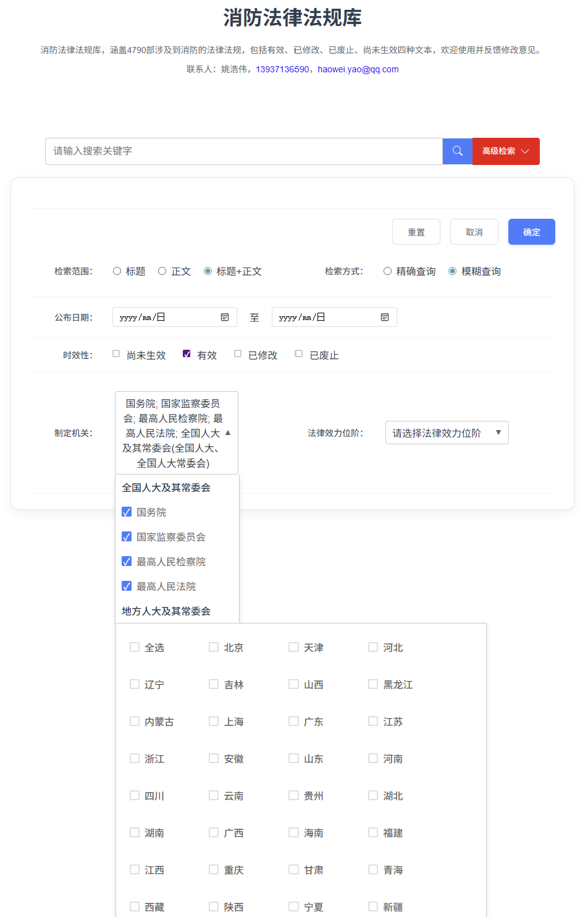This screenshot has width=588, height=917.
Task: Open start date calendar picker icon
Action: pos(225,317)
